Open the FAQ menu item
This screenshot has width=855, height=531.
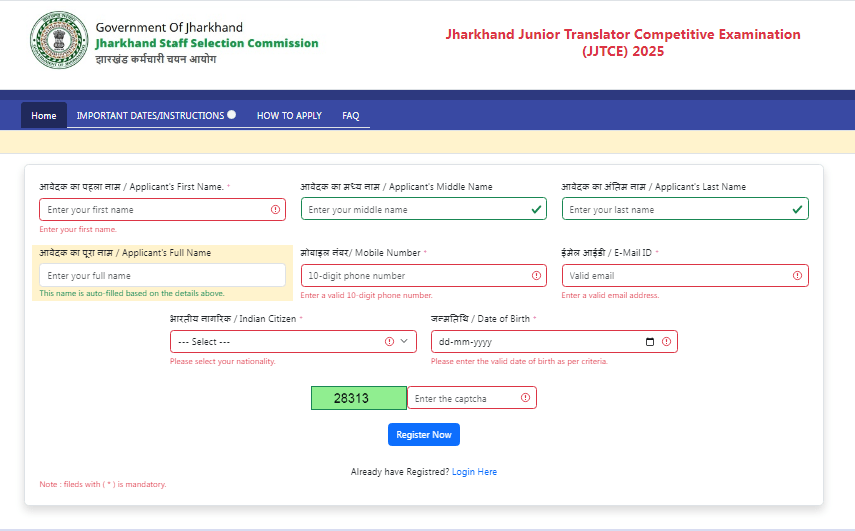350,116
